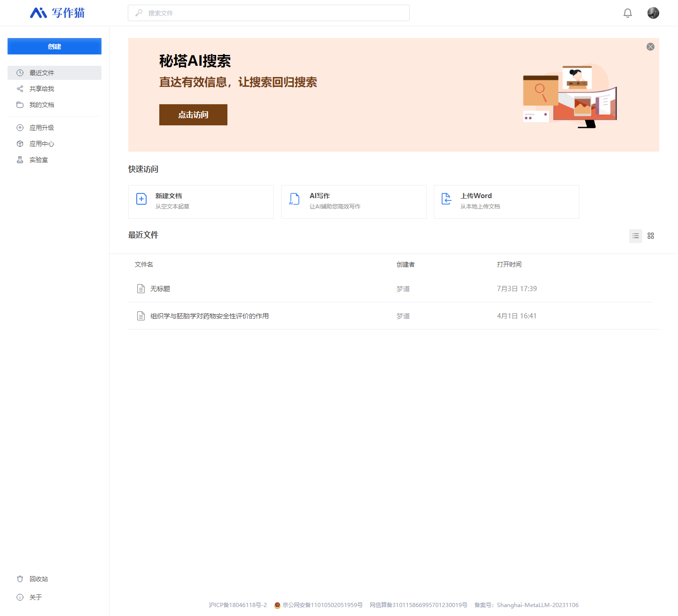The width and height of the screenshot is (678, 616).
Task: Click the 创建者 column header
Action: coord(405,264)
